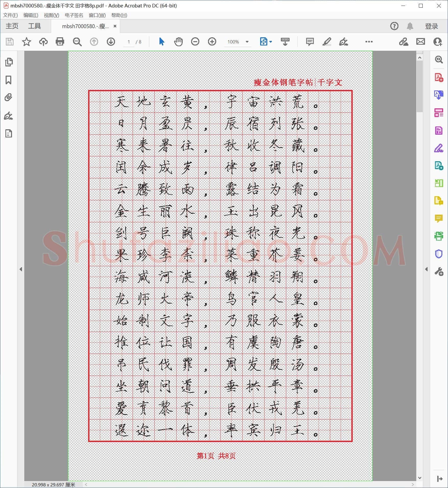Open signatures panel in left sidebar
448x488 pixels.
pyautogui.click(x=8, y=116)
